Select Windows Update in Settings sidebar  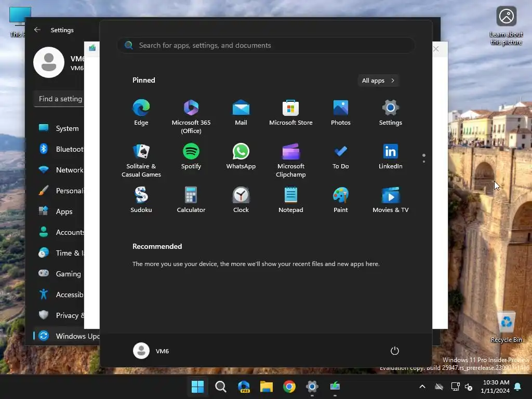tap(66, 336)
